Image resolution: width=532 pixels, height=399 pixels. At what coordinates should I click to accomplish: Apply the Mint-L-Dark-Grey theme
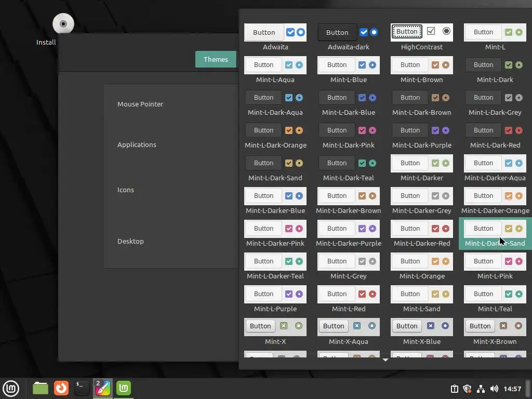point(495,103)
